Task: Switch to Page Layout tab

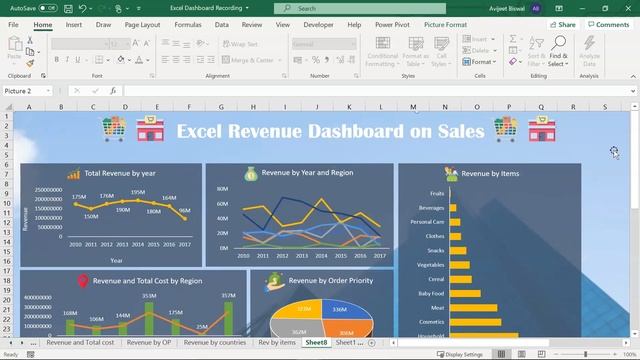Action: [142, 25]
